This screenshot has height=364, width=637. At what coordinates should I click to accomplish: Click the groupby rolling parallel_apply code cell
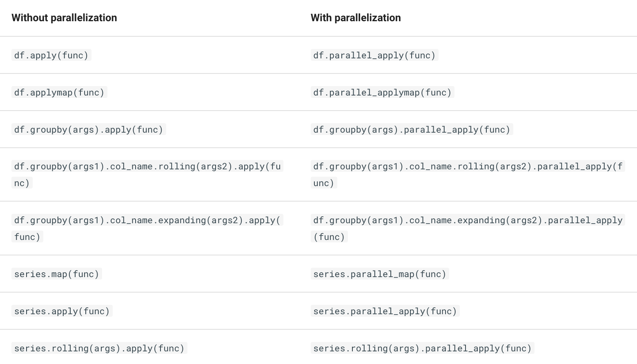point(468,175)
